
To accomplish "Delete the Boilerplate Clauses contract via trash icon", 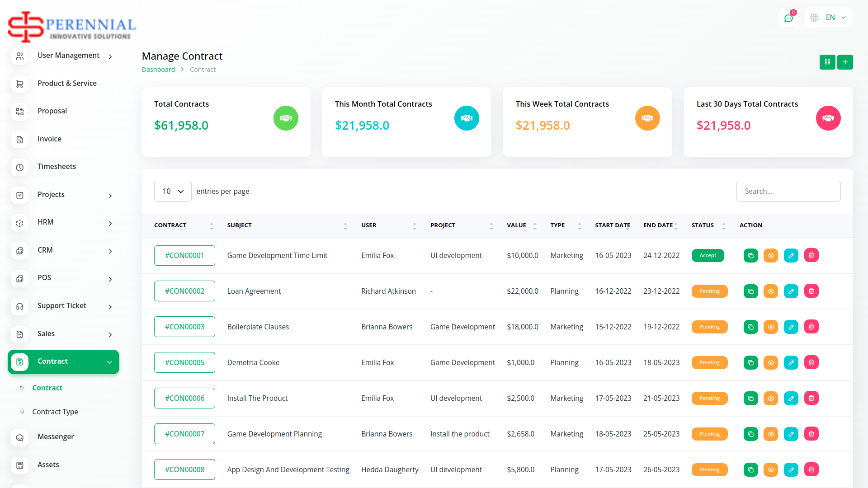I will (811, 327).
